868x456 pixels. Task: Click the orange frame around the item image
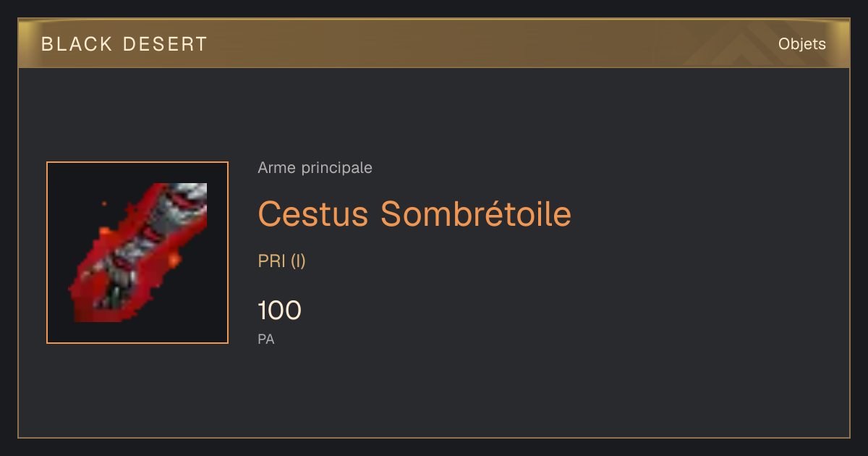137,253
